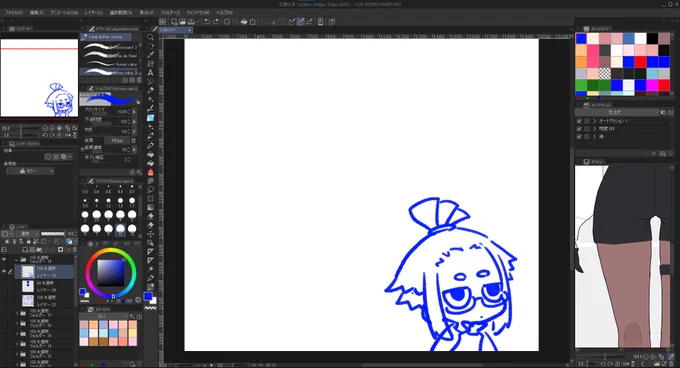Image resolution: width=680 pixels, height=368 pixels.
Task: Expand the first auto action entry
Action: pyautogui.click(x=595, y=121)
